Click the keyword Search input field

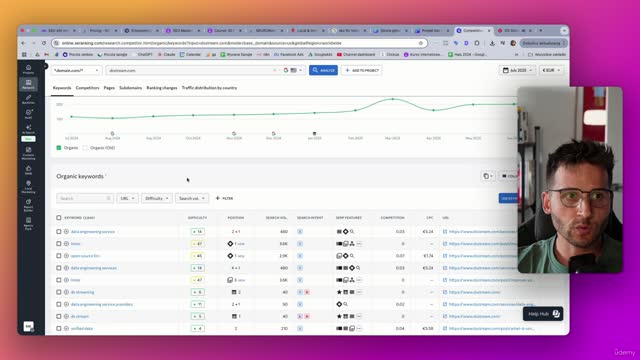coord(85,198)
